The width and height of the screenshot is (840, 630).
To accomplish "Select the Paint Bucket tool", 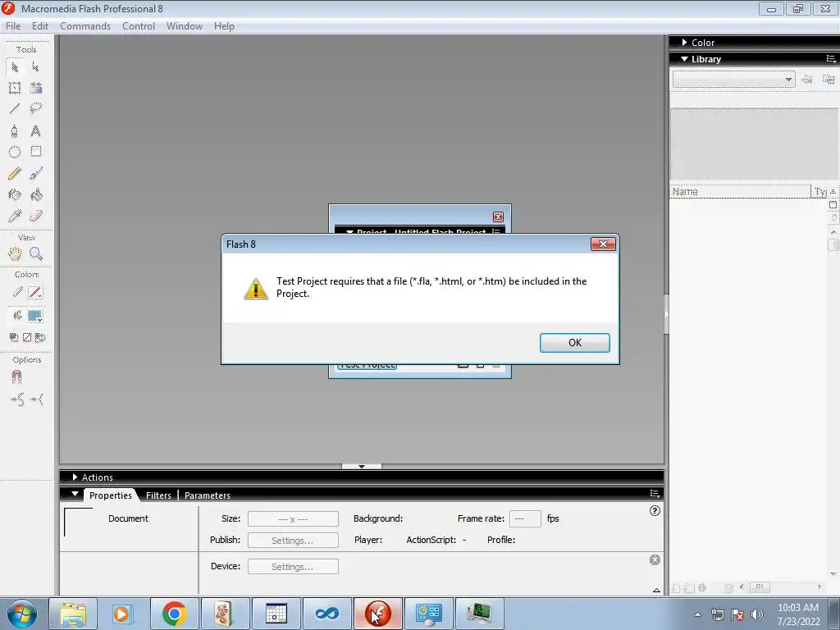I will tap(36, 194).
